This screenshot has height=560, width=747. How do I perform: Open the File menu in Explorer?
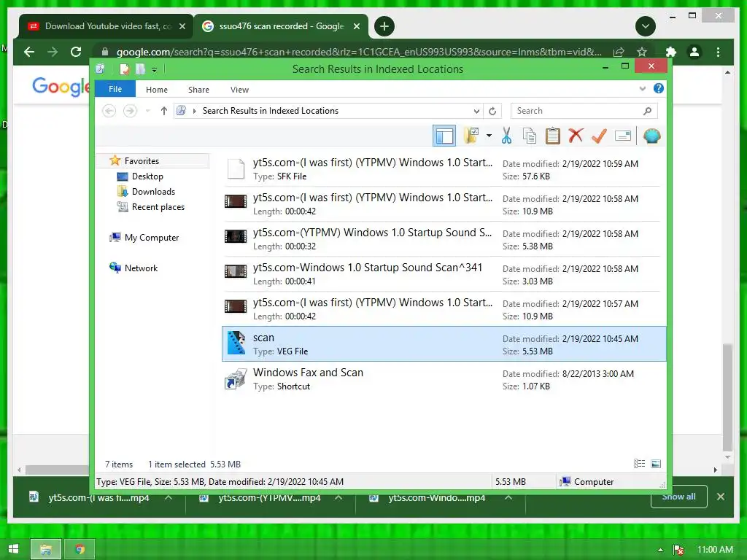pyautogui.click(x=115, y=89)
